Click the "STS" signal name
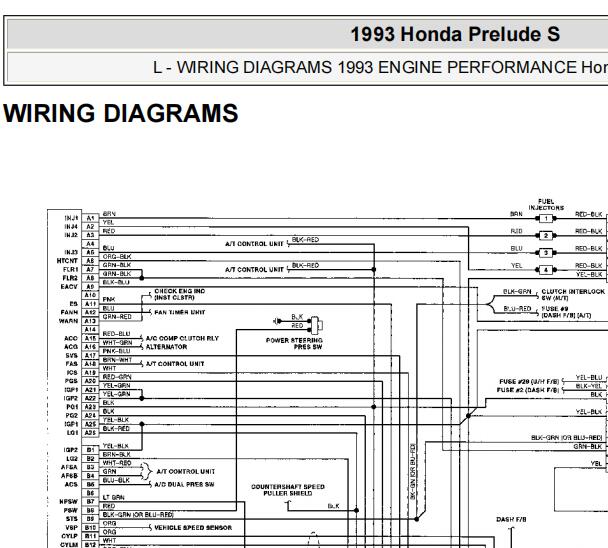608x548 pixels. pos(72,519)
